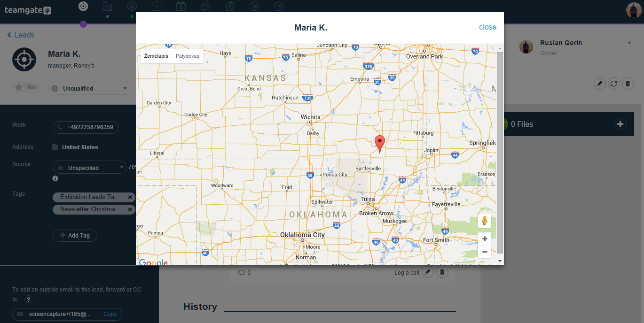Edit the Log a call activity
The image size is (644, 323).
[x=428, y=272]
